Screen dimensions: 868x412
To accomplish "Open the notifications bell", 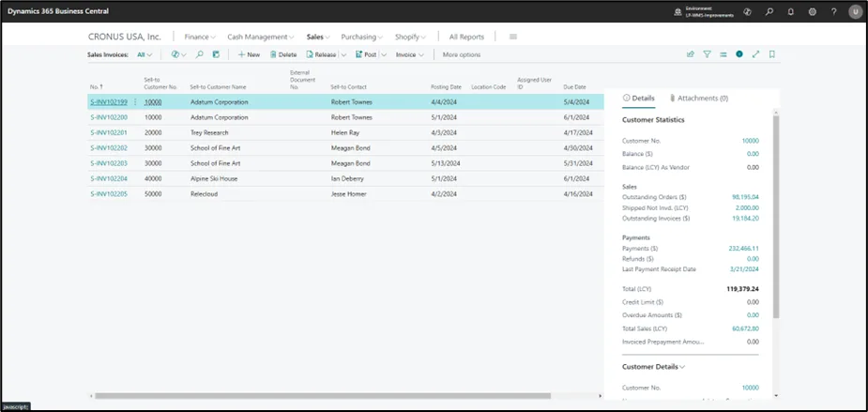I will click(x=790, y=11).
